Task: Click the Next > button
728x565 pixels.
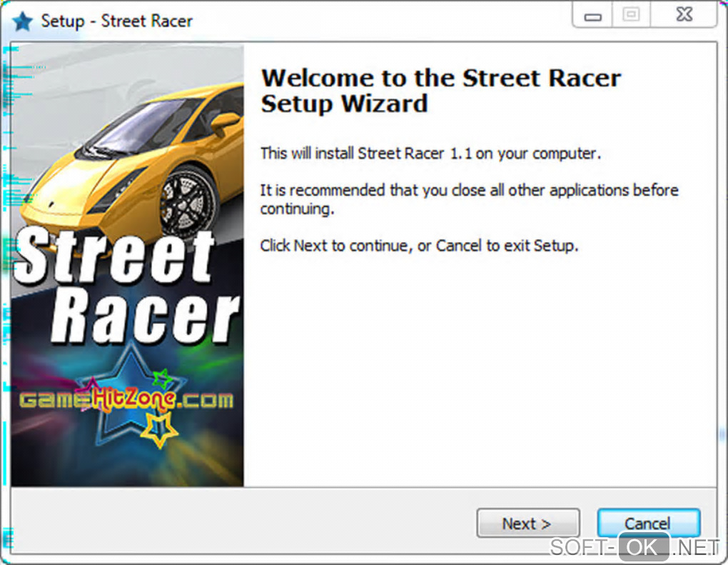Action: 528,523
